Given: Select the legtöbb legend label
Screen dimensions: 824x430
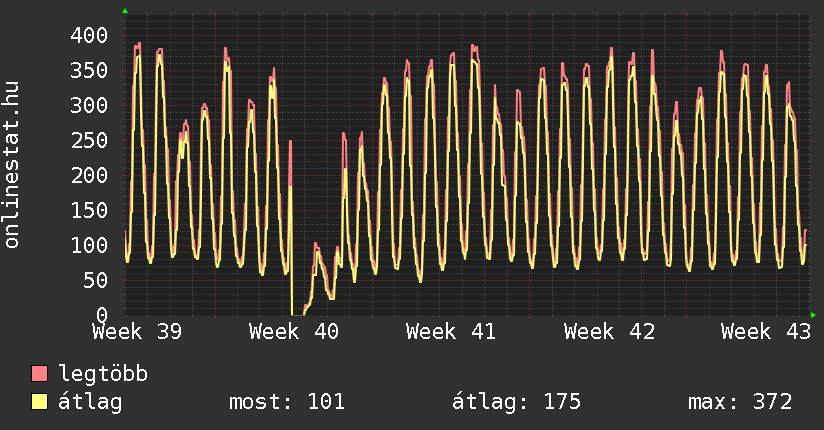Looking at the screenshot, I should tap(103, 375).
